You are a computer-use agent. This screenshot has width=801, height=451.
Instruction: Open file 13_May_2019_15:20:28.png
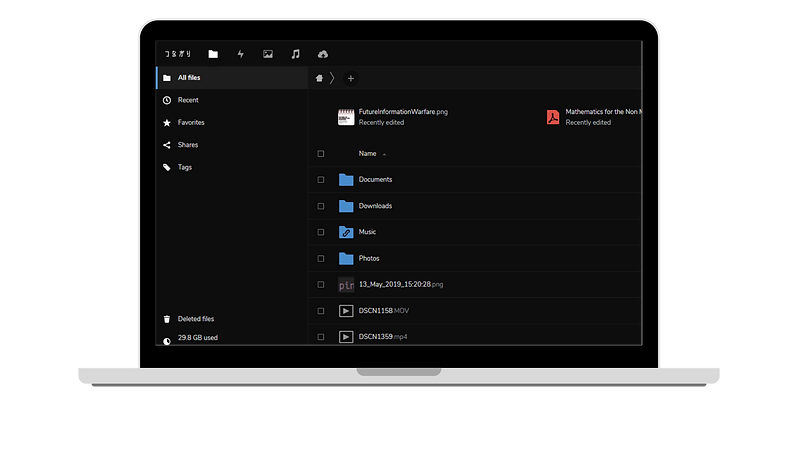click(x=401, y=284)
